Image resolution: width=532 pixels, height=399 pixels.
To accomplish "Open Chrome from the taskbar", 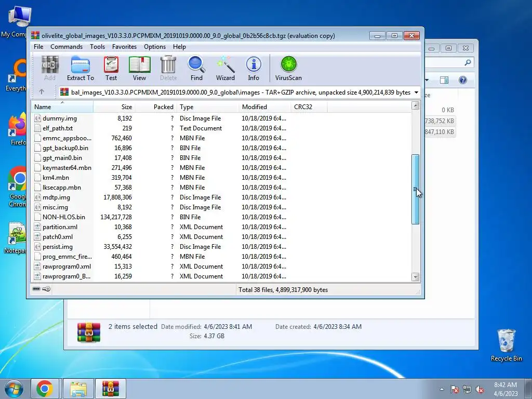I will click(x=45, y=389).
